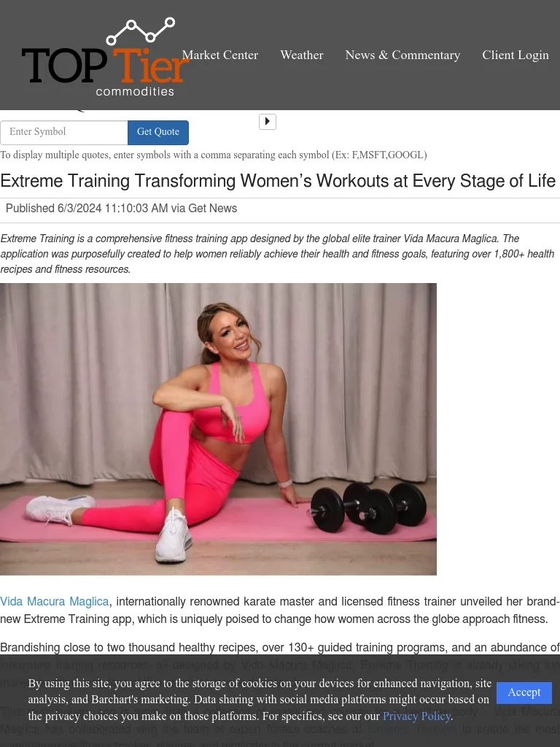Click the cookie storage message text

coord(260,700)
